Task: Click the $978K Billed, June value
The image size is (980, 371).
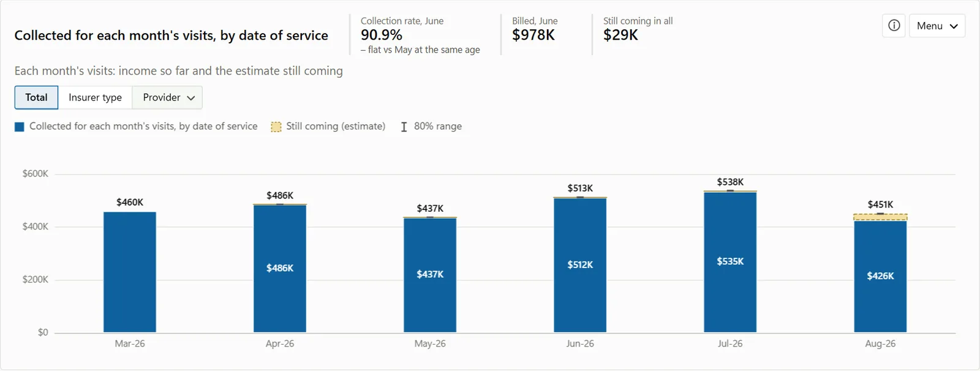Action: pos(533,35)
